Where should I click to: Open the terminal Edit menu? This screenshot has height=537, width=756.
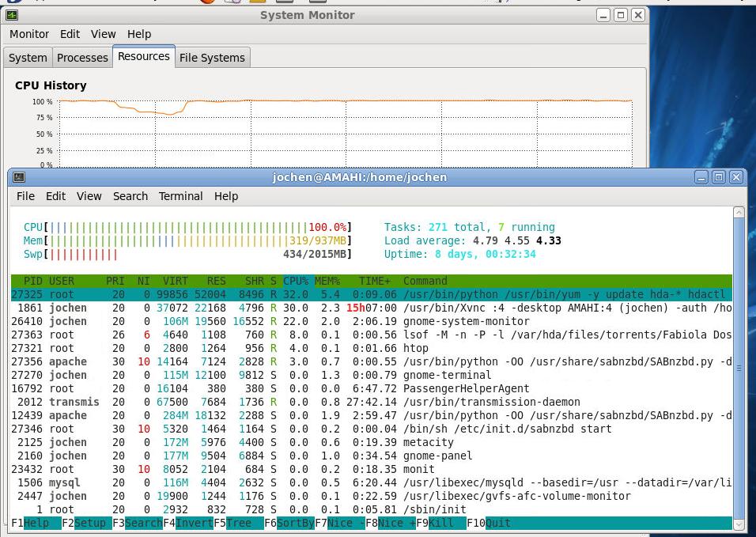click(55, 196)
